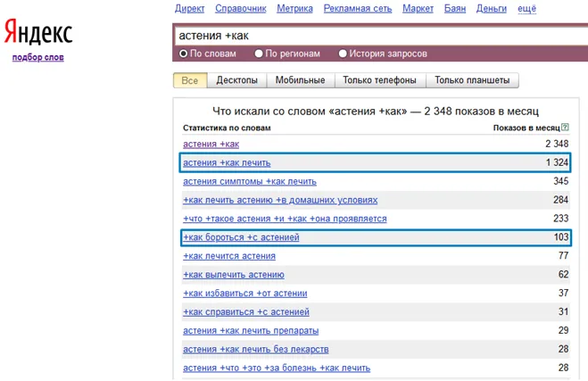Switch to the Только планшеты tab
Viewport: 588px width, 381px height.
pos(472,80)
